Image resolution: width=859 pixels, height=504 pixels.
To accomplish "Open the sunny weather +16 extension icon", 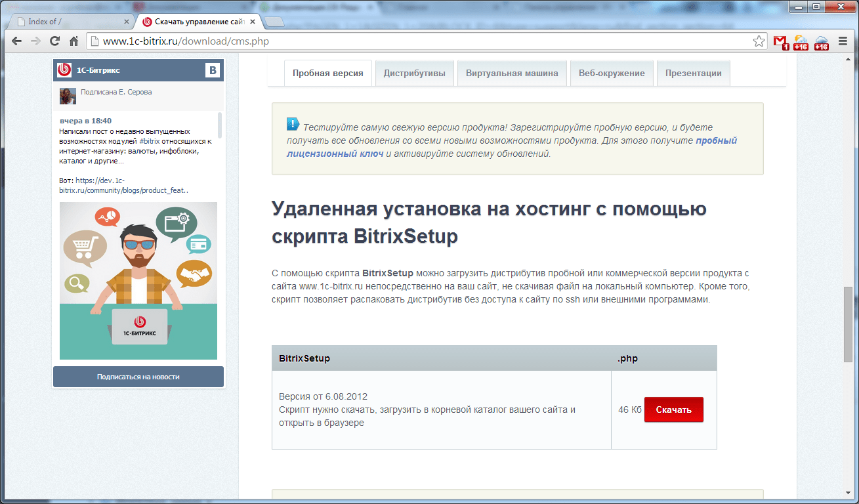I will click(801, 43).
